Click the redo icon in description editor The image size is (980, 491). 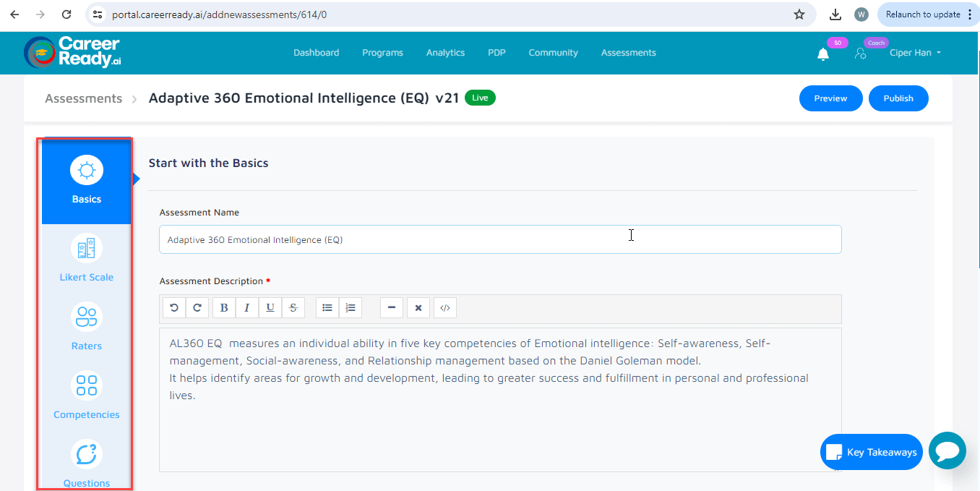pos(197,308)
